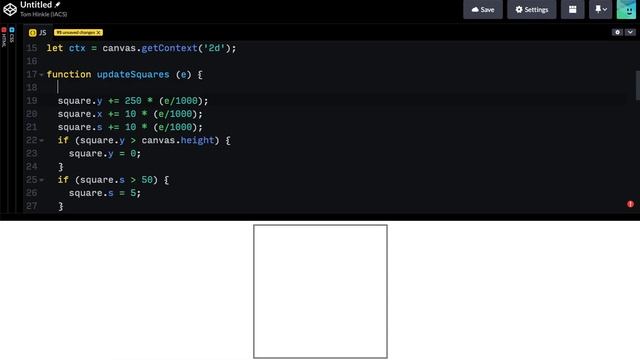Viewport: 640px width, 360px height.
Task: Click the getContext call on line 15
Action: pyautogui.click(x=169, y=48)
